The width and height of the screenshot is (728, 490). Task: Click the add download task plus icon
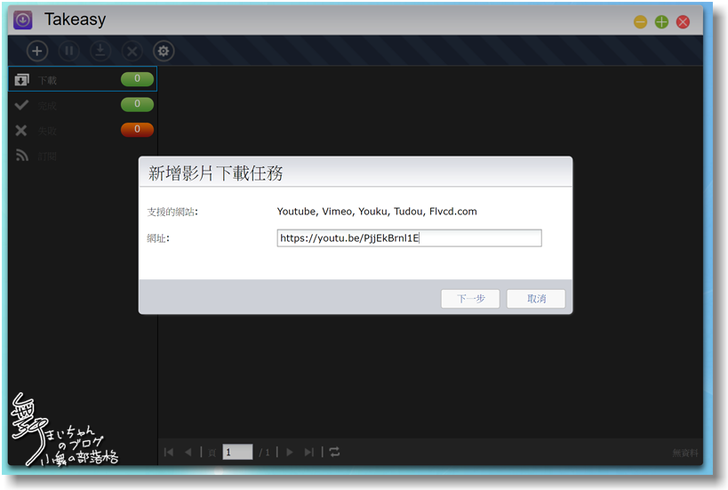pos(37,51)
